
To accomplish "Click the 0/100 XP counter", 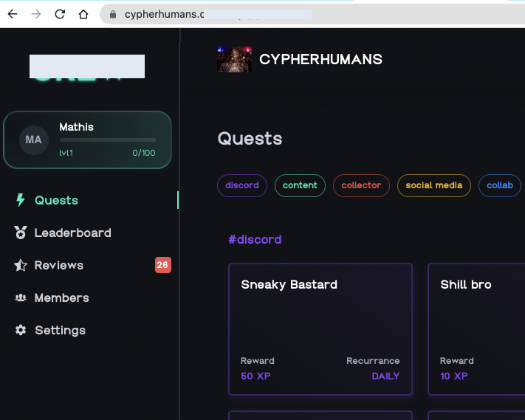I will [x=144, y=153].
